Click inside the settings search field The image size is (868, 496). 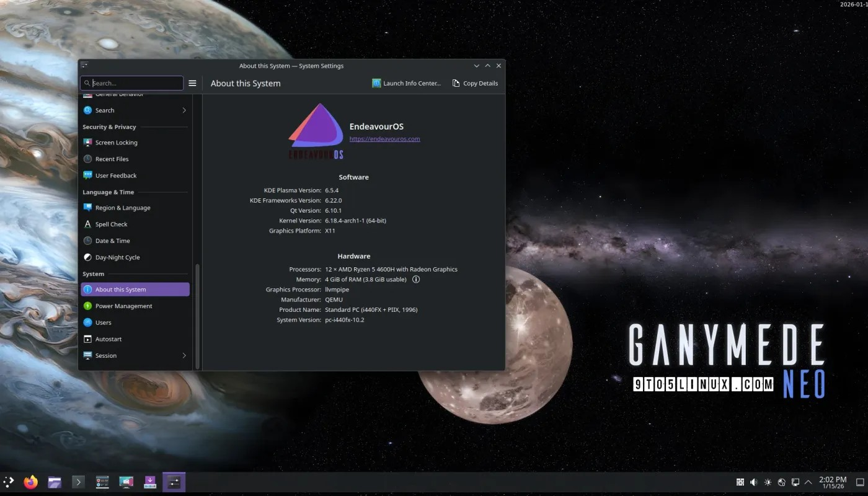131,82
